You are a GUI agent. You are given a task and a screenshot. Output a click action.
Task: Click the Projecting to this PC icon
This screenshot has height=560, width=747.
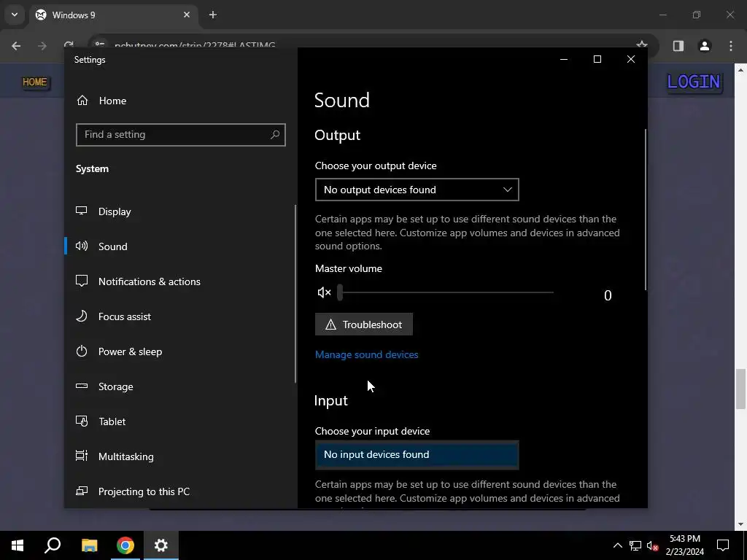(82, 491)
